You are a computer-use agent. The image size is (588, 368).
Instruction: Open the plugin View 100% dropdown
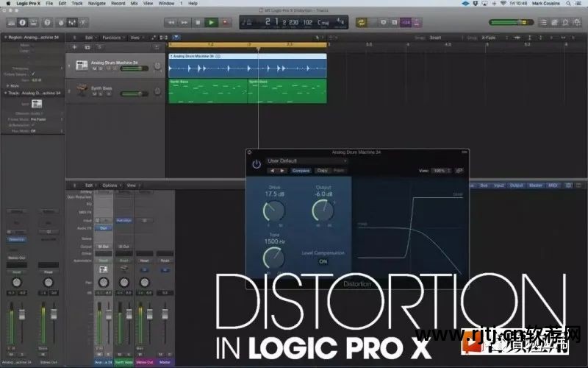click(441, 171)
